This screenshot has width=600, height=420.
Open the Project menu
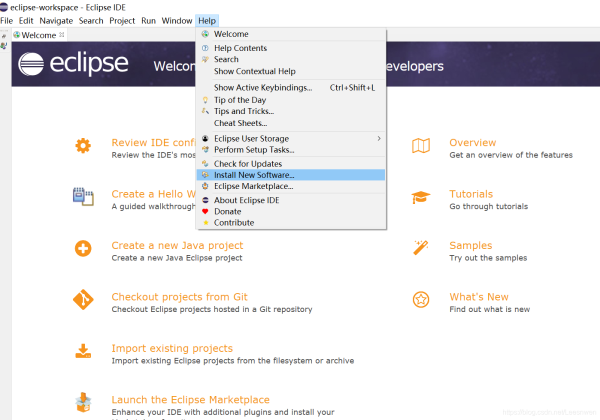click(122, 21)
